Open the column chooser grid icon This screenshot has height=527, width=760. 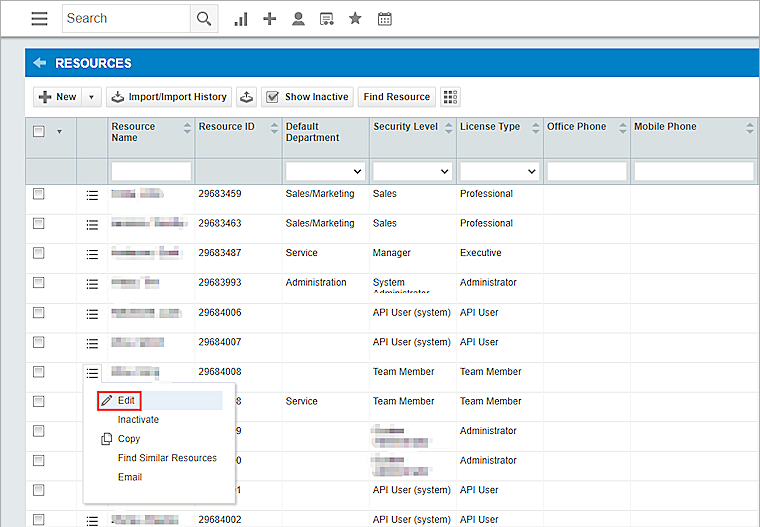coord(451,97)
